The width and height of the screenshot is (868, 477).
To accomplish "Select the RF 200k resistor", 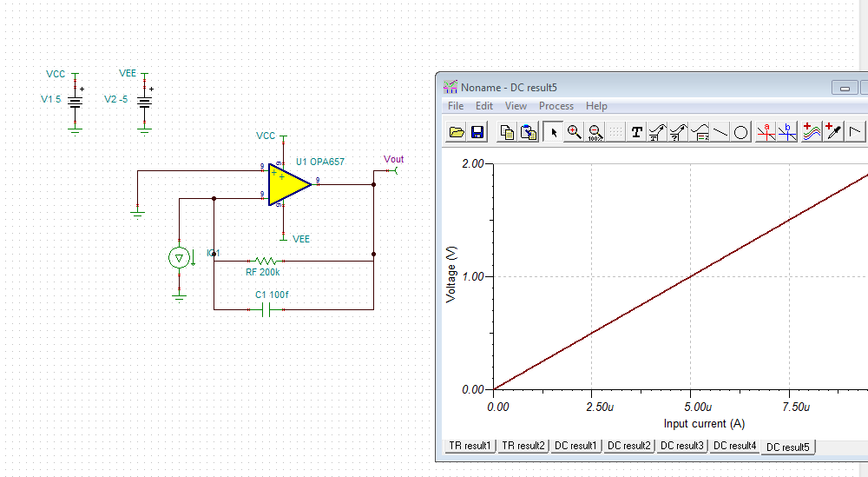I will (x=266, y=260).
